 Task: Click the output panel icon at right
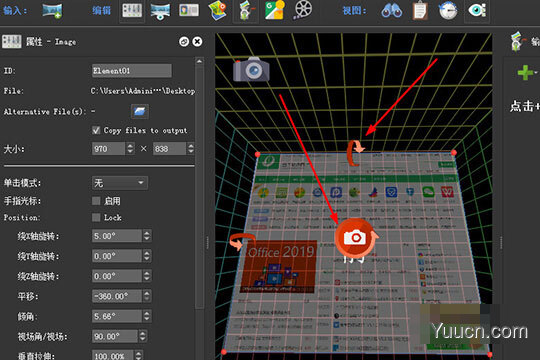[518, 41]
